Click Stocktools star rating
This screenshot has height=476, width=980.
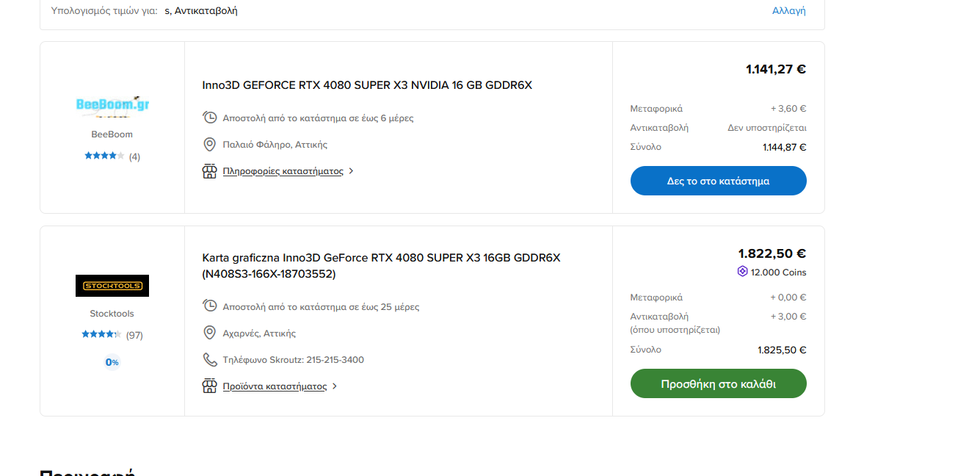coord(101,335)
